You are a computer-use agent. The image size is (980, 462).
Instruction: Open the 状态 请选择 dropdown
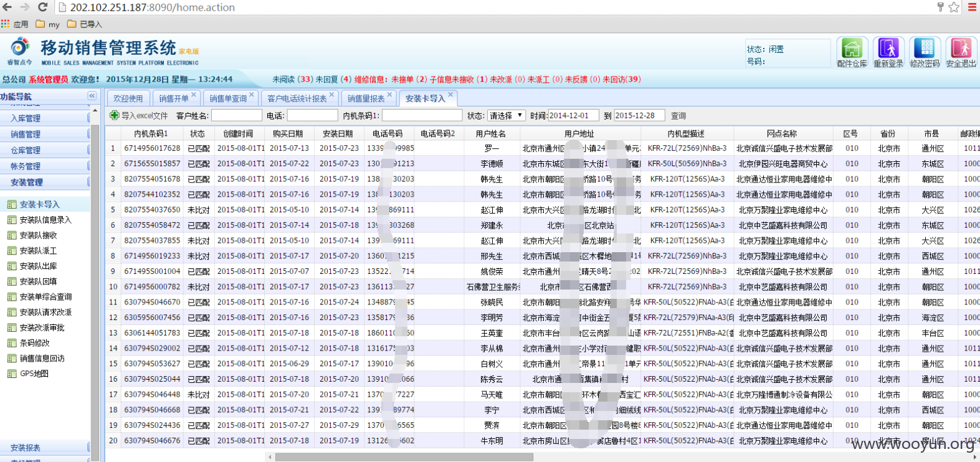tap(506, 116)
